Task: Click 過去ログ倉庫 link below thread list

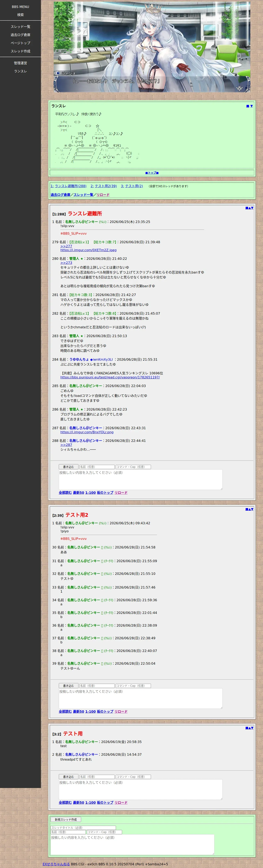Action: point(60,195)
